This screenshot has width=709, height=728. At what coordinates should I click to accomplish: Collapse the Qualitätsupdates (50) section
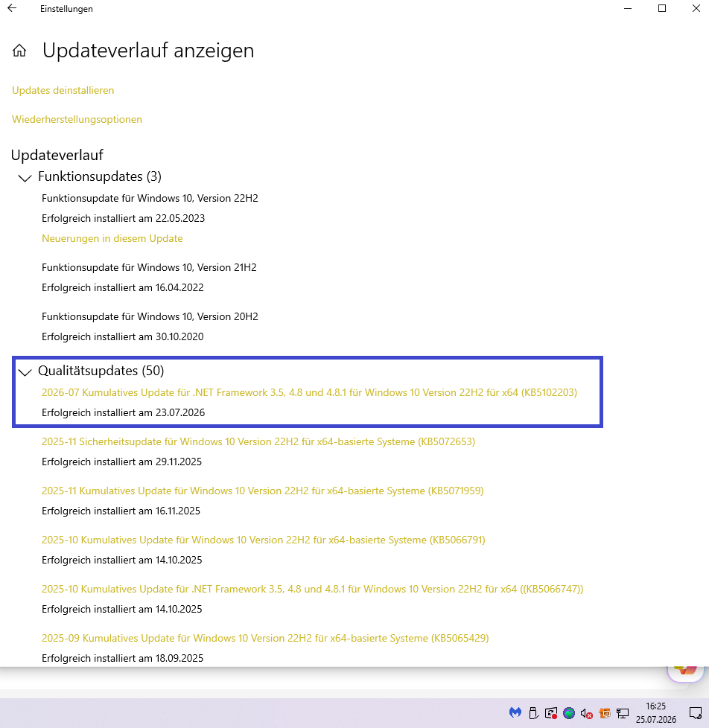click(25, 371)
